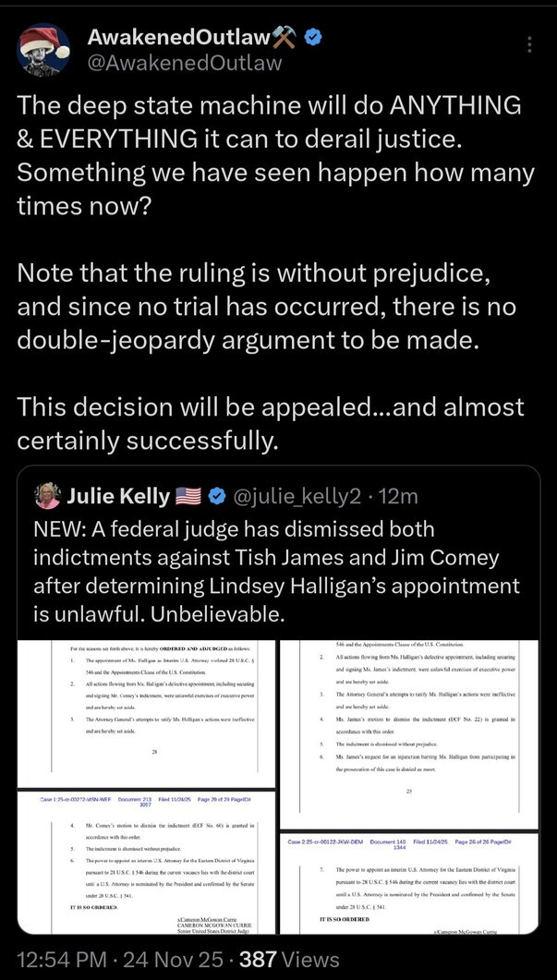Click the verified badge beside AwakenedOutlaw
557x980 pixels.
[313, 38]
